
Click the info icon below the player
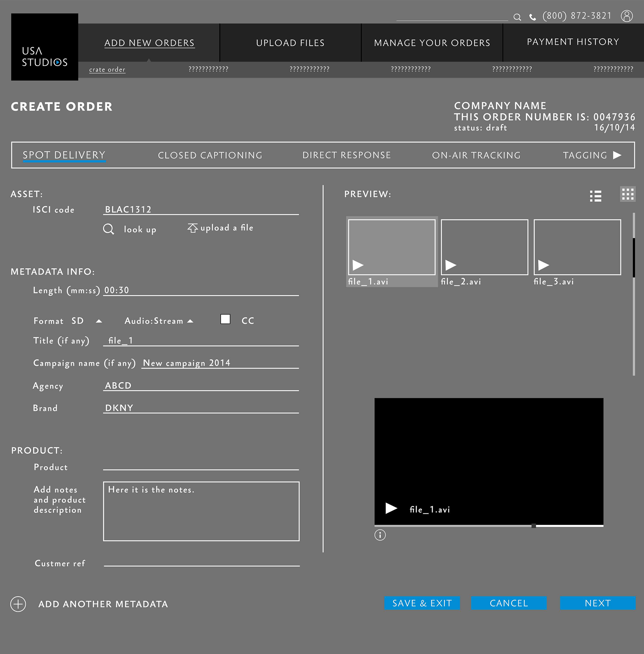point(380,535)
